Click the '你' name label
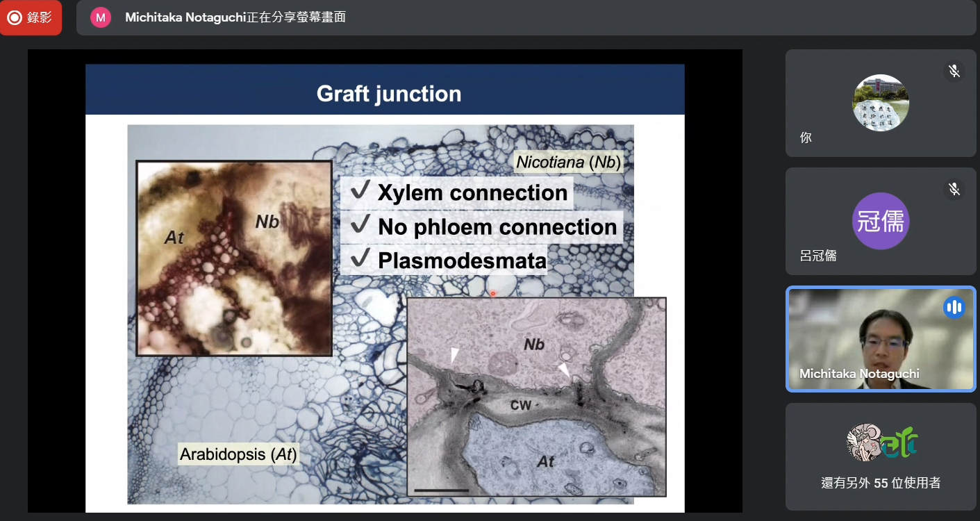Image resolution: width=980 pixels, height=521 pixels. coord(806,138)
